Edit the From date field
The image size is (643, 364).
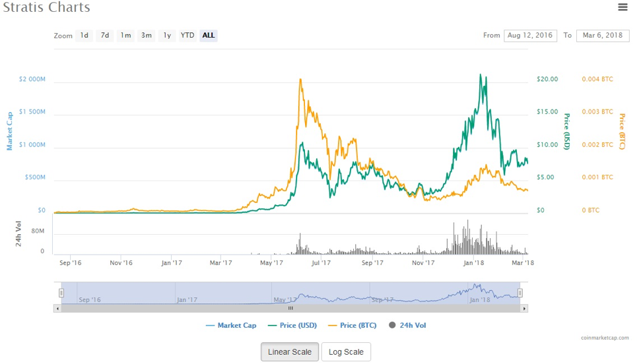[530, 36]
